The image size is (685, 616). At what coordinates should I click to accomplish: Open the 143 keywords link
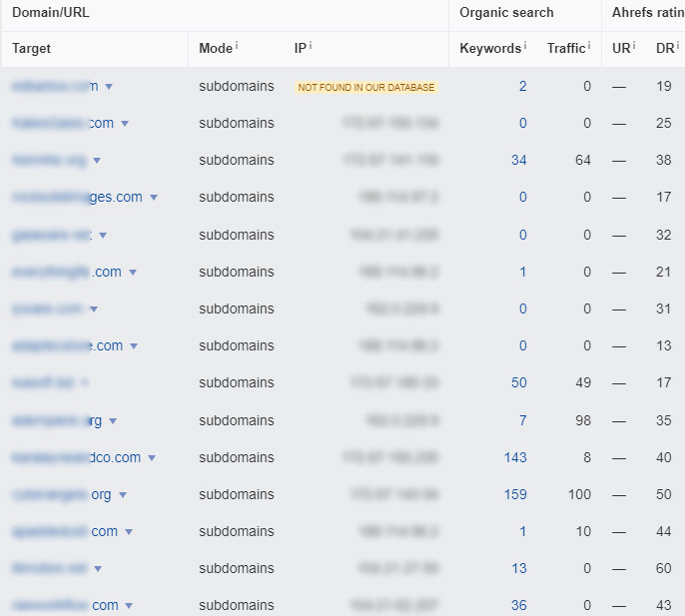coord(515,457)
